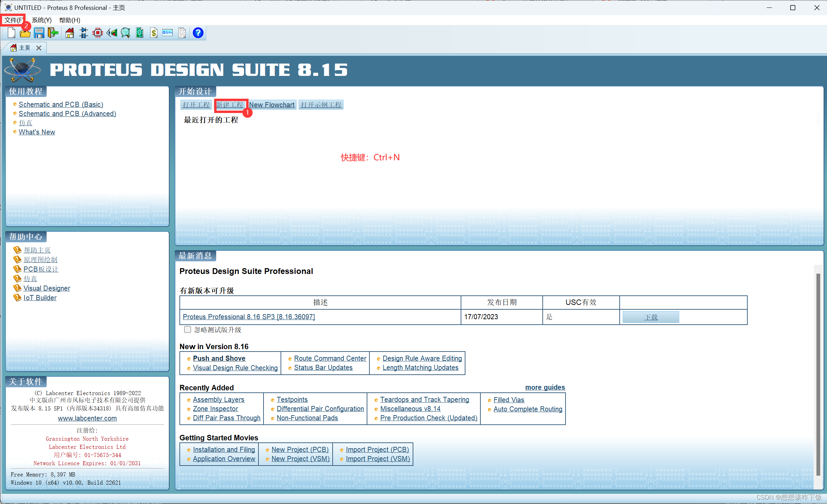Screen dimensions: 827x504
Task: Open Bill of Materials dollar icon
Action: [x=154, y=33]
